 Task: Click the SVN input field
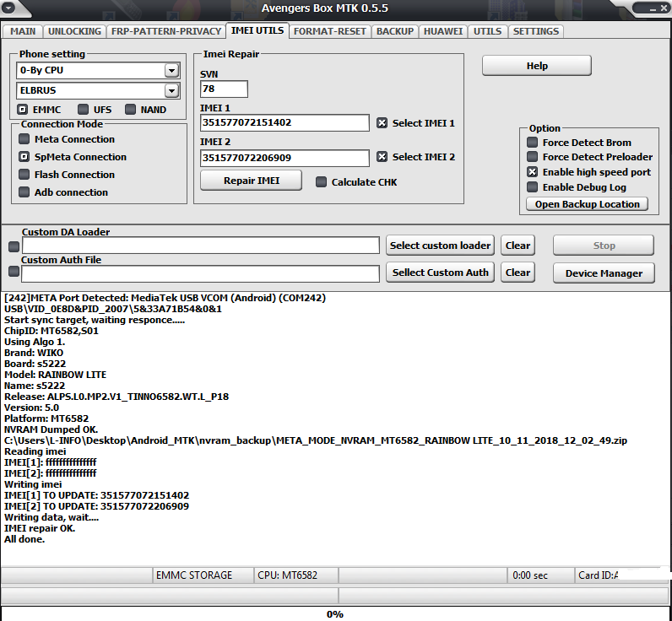click(224, 89)
